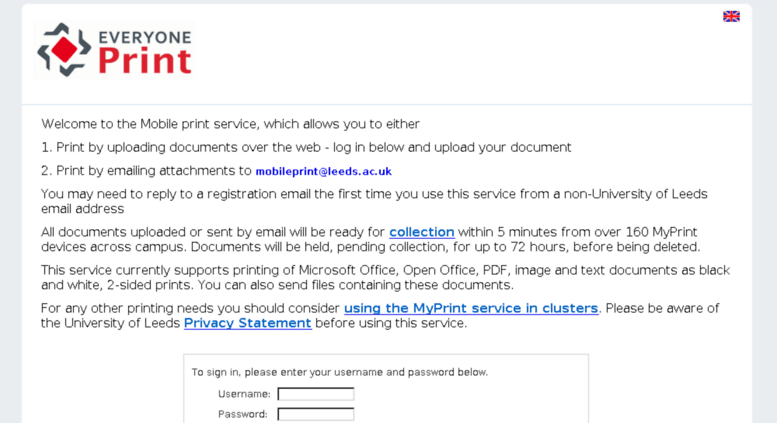Click the EVERYONE Print logo text
Screen dimensions: 777x423
145,52
